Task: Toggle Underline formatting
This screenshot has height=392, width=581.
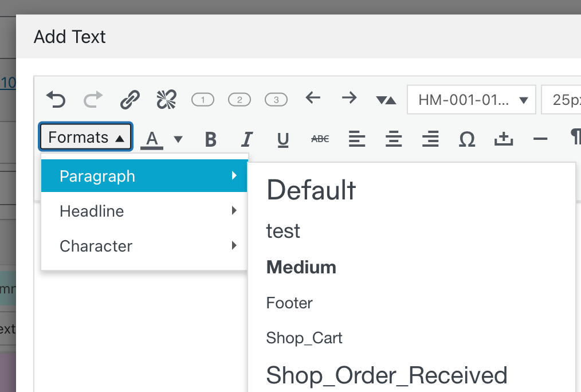Action: point(283,139)
